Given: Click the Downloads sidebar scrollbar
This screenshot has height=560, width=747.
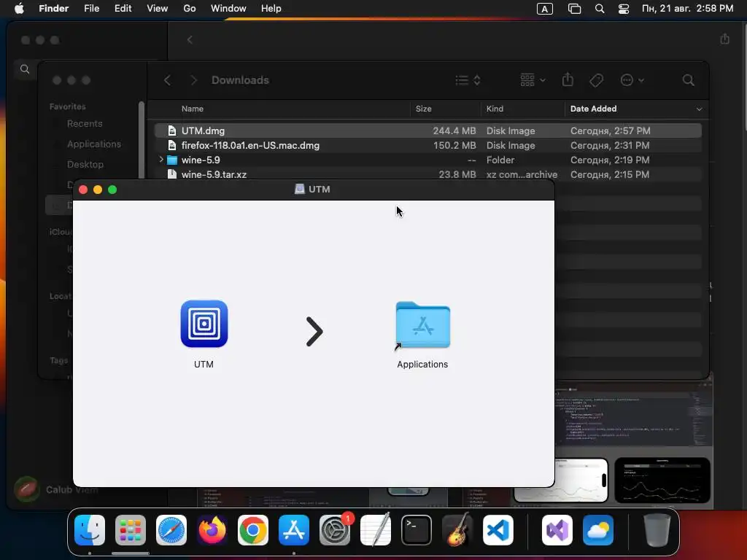Looking at the screenshot, I should pyautogui.click(x=141, y=140).
